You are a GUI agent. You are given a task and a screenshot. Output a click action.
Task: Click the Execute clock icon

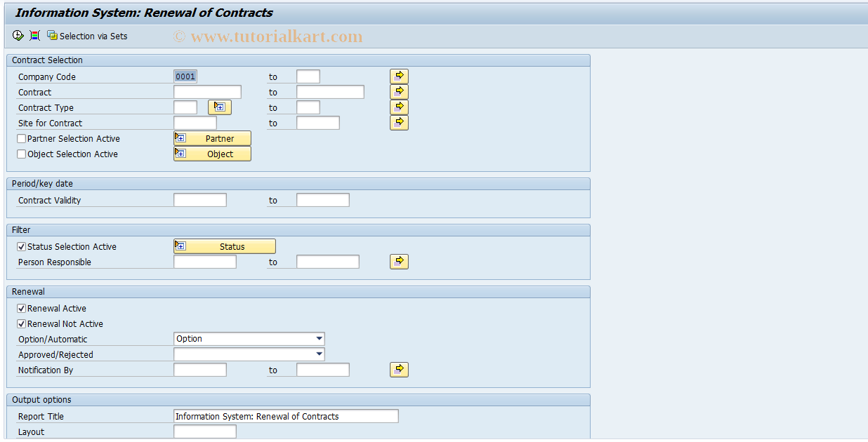[x=18, y=36]
